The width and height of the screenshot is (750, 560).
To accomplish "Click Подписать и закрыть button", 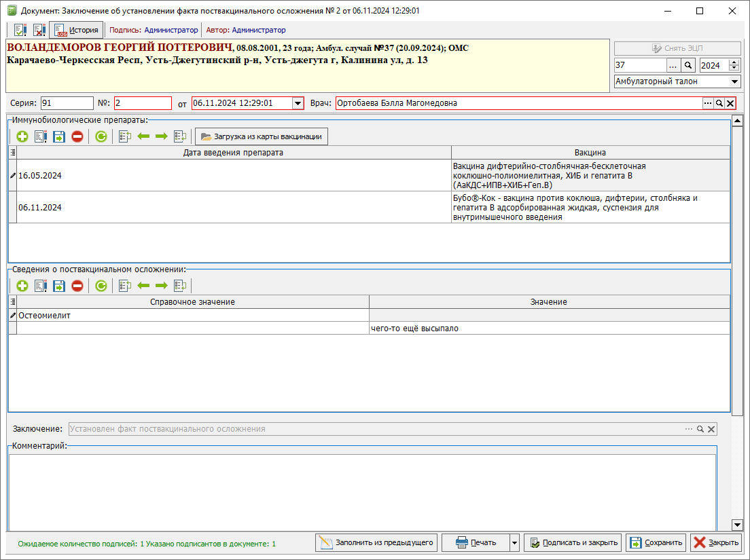I will point(573,543).
